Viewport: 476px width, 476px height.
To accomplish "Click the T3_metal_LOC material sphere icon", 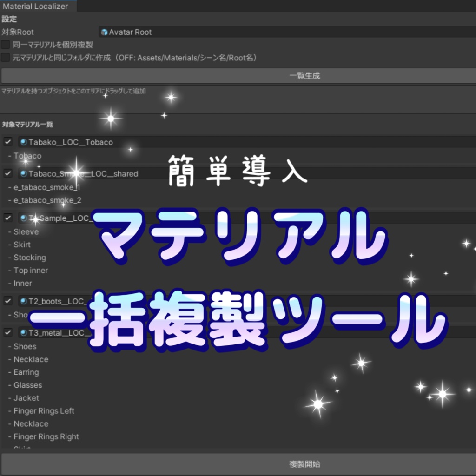I will 23,332.
